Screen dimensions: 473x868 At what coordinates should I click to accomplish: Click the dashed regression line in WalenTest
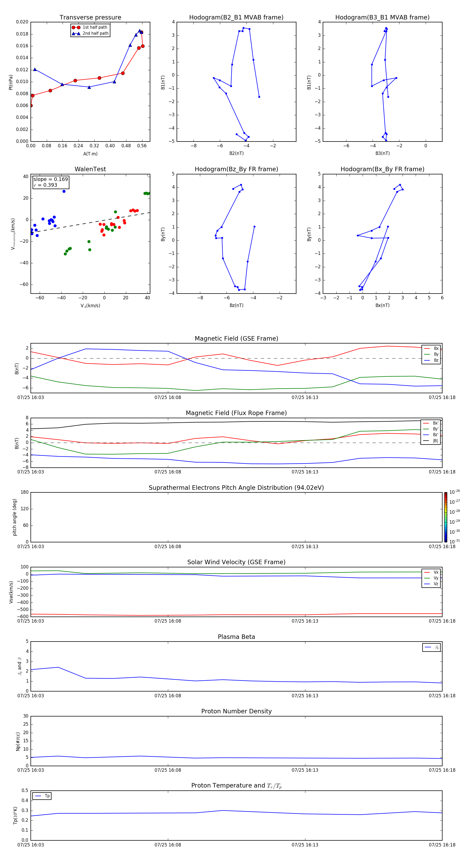click(x=90, y=222)
